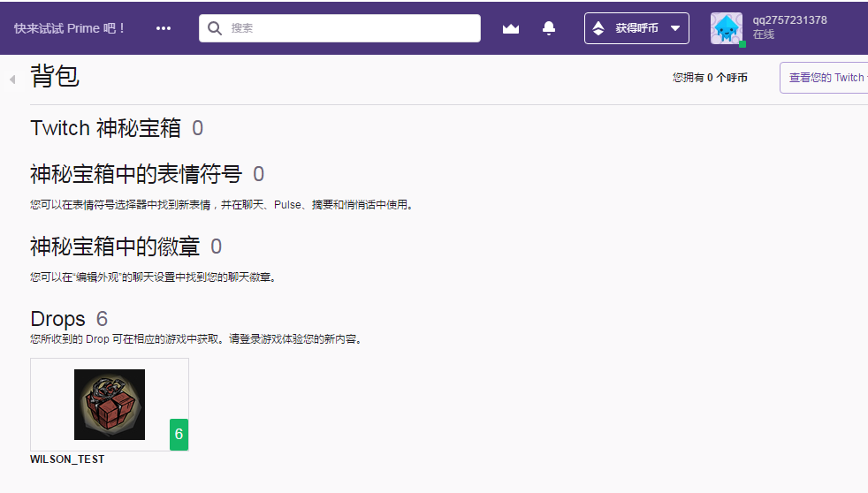
Task: Click the WILSON_TEST label text
Action: pos(67,459)
